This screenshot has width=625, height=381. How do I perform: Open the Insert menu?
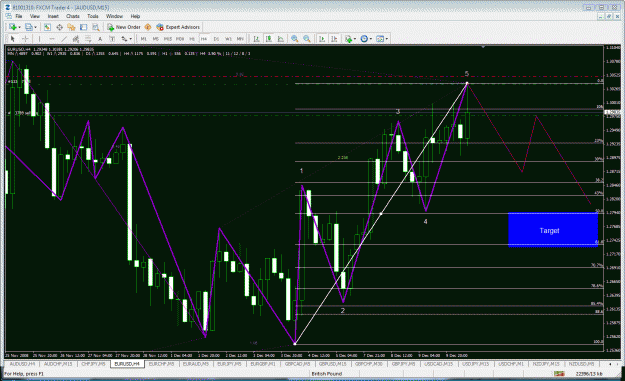point(53,16)
